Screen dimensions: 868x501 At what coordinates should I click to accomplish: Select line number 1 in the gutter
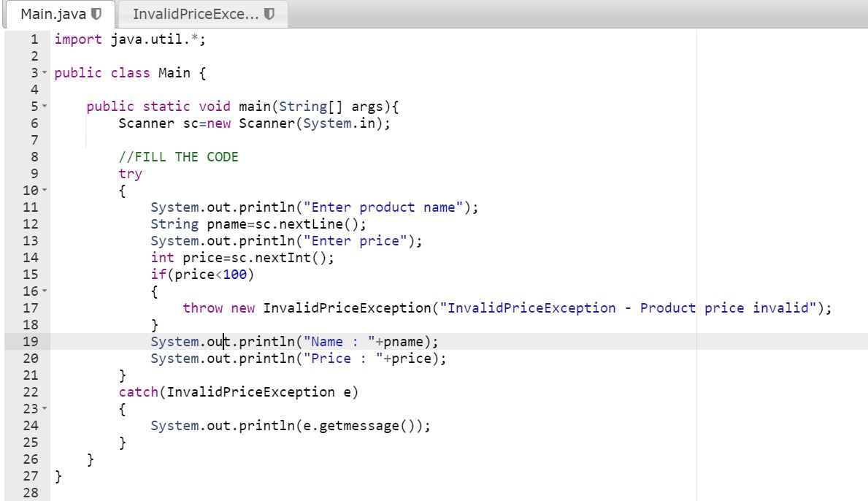(34, 39)
